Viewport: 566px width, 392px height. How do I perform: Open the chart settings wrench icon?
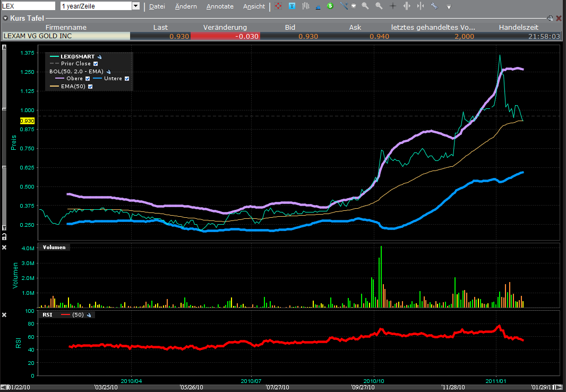pyautogui.click(x=434, y=6)
